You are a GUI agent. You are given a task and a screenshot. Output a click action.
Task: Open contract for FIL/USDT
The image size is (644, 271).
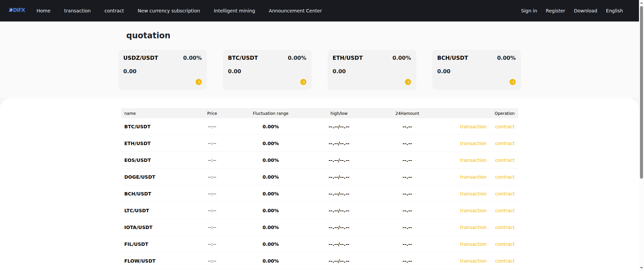click(505, 244)
